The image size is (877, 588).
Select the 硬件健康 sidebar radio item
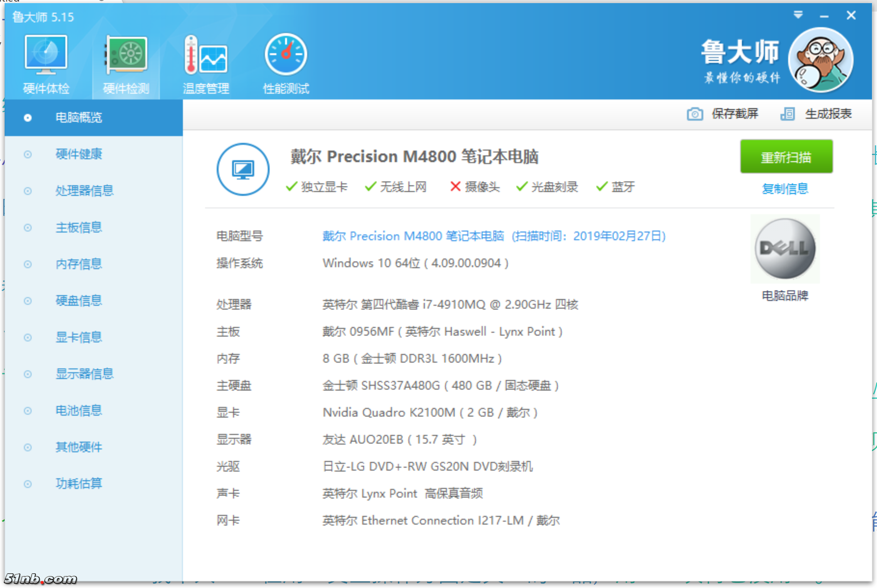28,154
